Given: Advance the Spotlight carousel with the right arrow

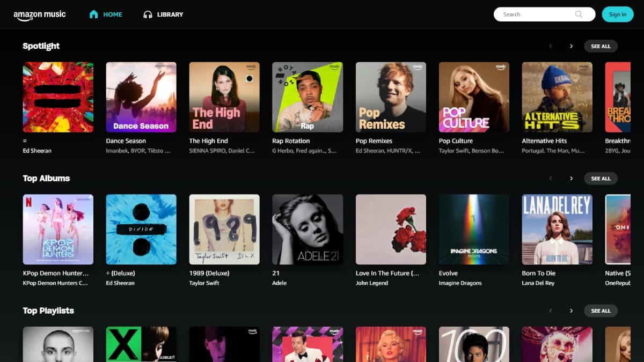Looking at the screenshot, I should click(570, 46).
